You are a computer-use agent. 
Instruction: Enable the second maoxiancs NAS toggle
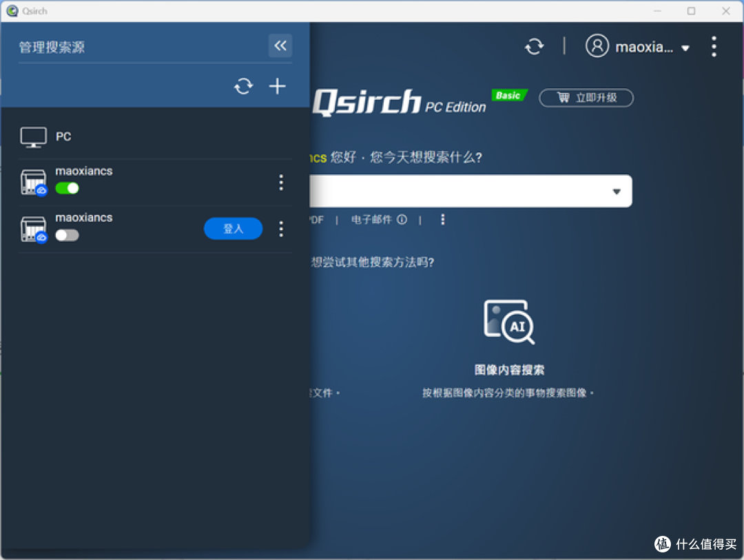point(67,236)
